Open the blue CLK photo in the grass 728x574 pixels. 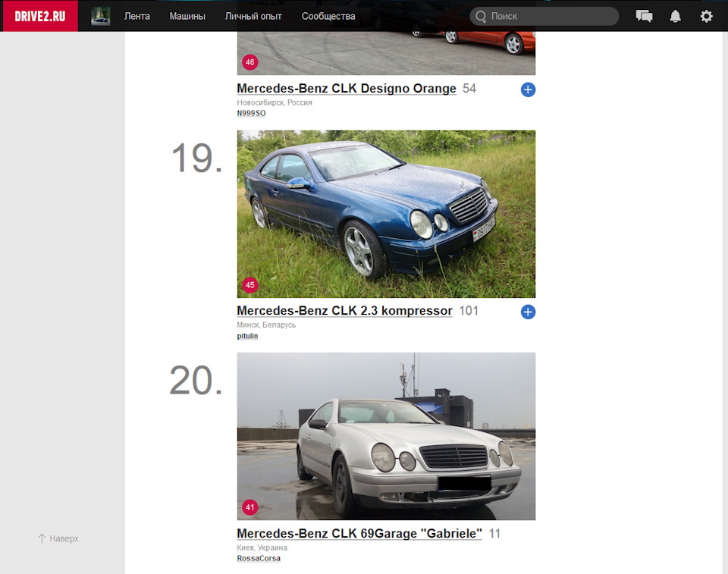tap(386, 214)
